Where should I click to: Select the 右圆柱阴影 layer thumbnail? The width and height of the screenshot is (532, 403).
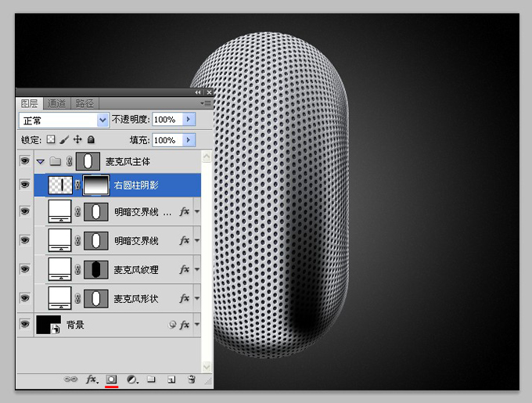(60, 185)
